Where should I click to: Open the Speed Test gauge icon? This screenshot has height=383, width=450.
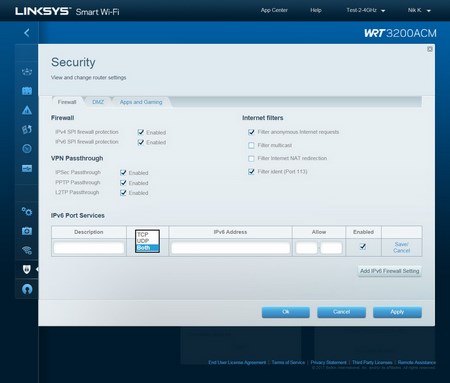tap(27, 148)
